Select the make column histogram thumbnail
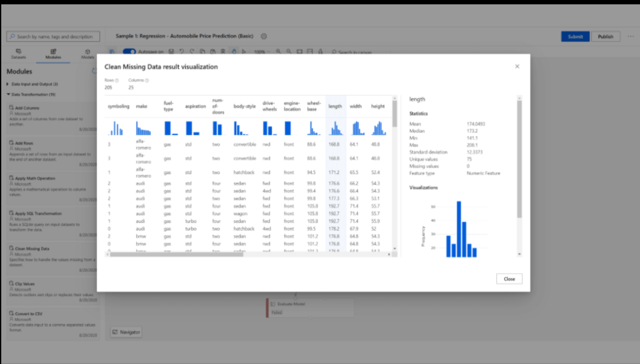The image size is (640, 364). (x=143, y=128)
